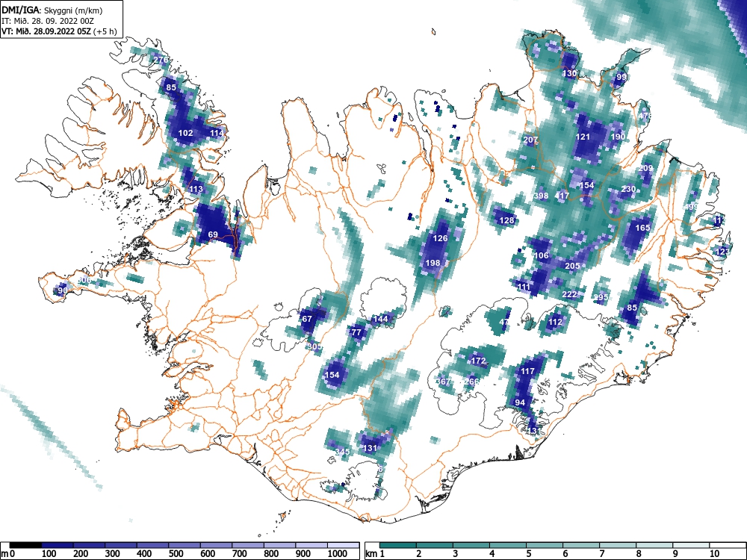Screen dimensions: 747x560
Task: Click the map value 222
Action: coord(569,294)
